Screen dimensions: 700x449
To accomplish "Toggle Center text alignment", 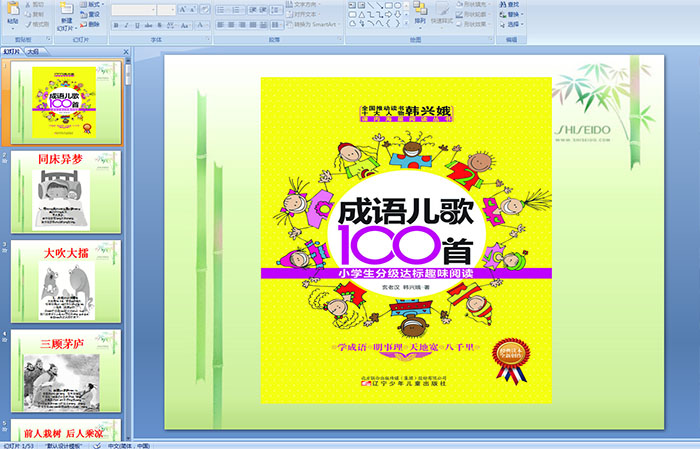I will tap(231, 25).
